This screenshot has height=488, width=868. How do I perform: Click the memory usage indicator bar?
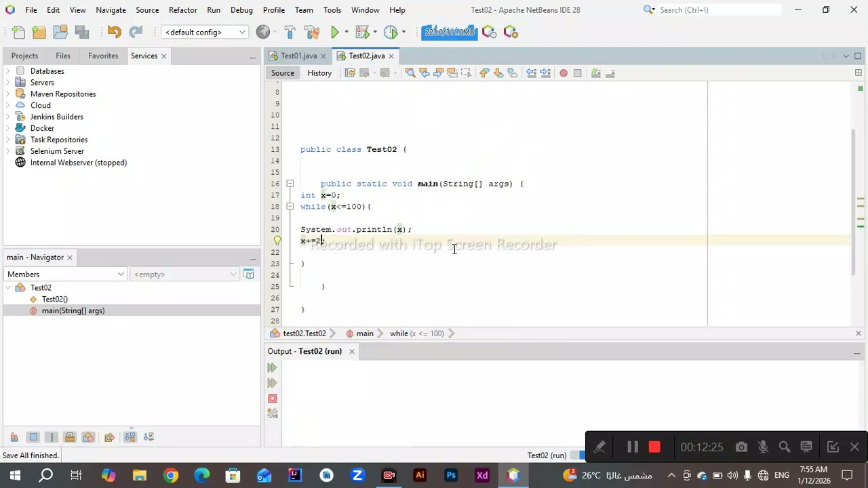click(x=450, y=32)
